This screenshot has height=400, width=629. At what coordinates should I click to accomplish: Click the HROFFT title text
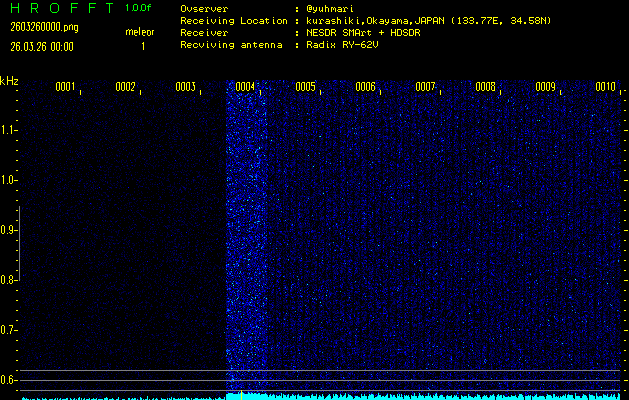point(58,8)
